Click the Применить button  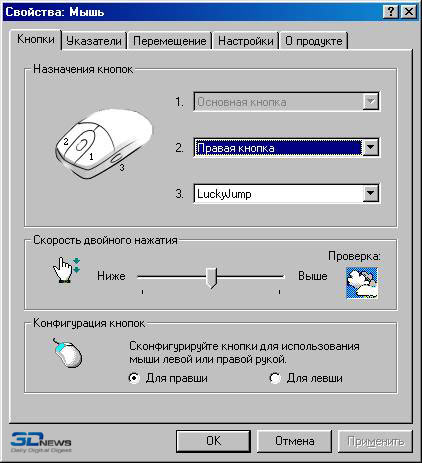tap(376, 441)
